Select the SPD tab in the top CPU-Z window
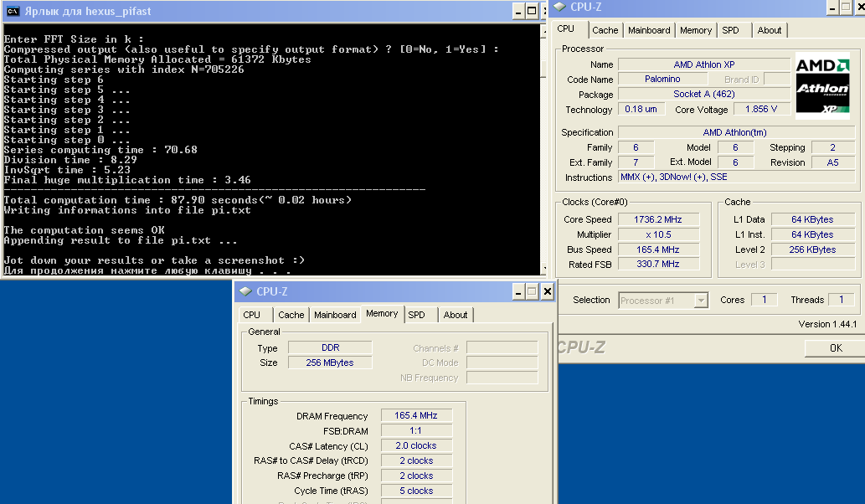 tap(730, 30)
